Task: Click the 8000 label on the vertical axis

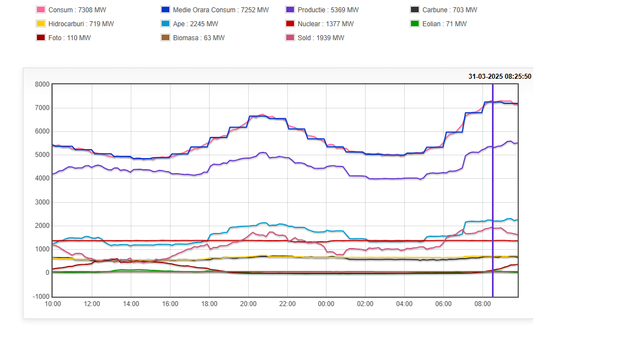Action: point(42,84)
